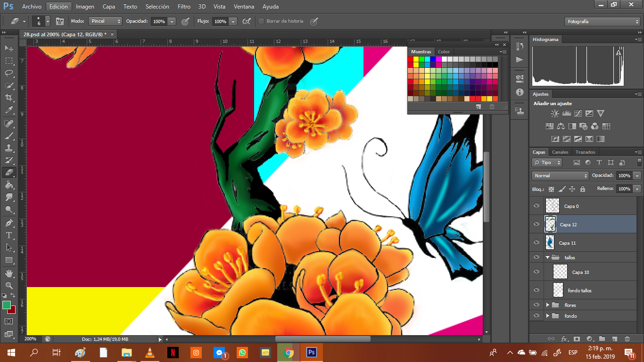Activate the Zoom tool
The image size is (644, 362).
(9, 285)
